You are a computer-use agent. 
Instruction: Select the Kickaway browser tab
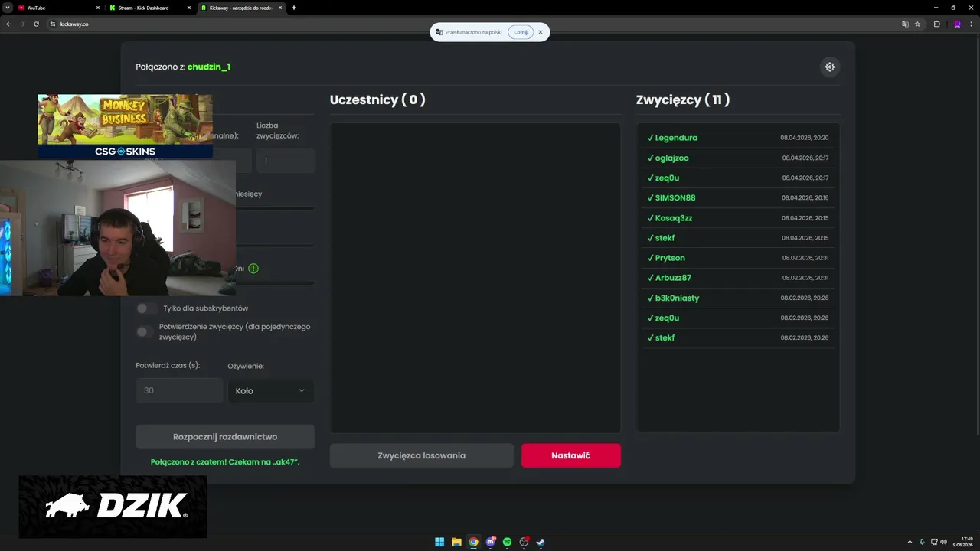tap(241, 8)
